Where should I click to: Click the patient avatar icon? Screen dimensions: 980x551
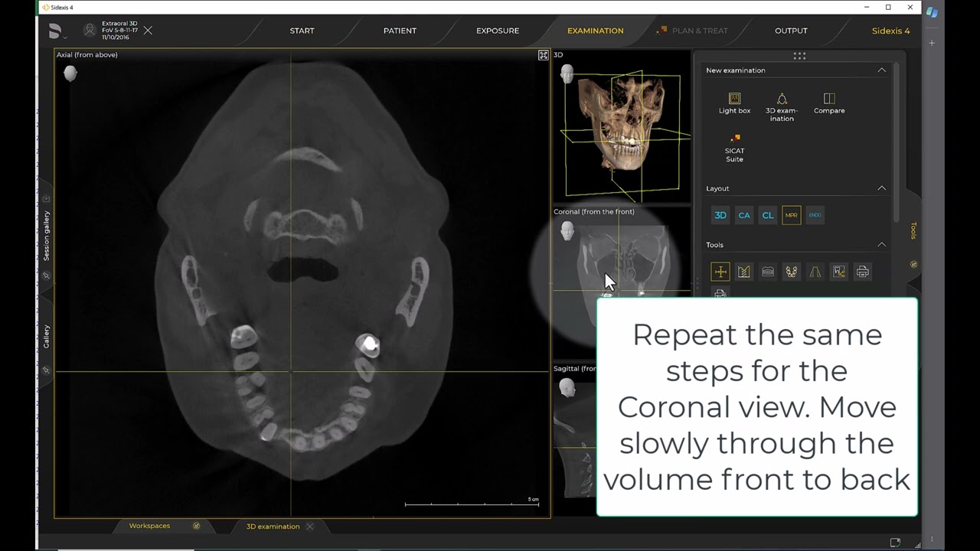(x=90, y=31)
